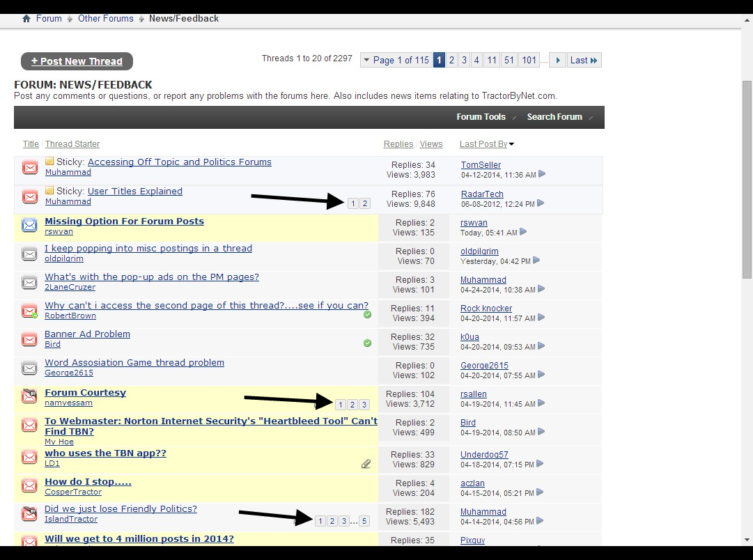Click envelope icon beside Missing Option For Forum Posts
This screenshot has width=753, height=560.
tap(29, 226)
